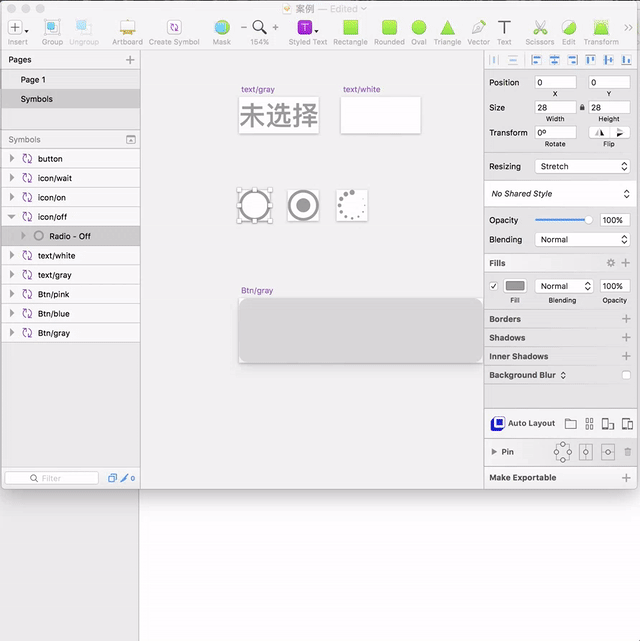Viewport: 640px width, 641px height.
Task: Expand the Pin section
Action: 494,452
